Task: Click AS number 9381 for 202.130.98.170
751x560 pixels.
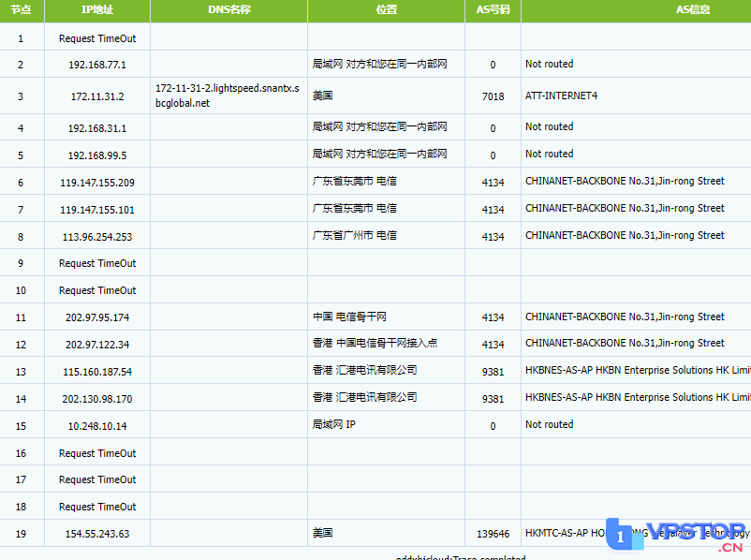Action: (x=493, y=399)
